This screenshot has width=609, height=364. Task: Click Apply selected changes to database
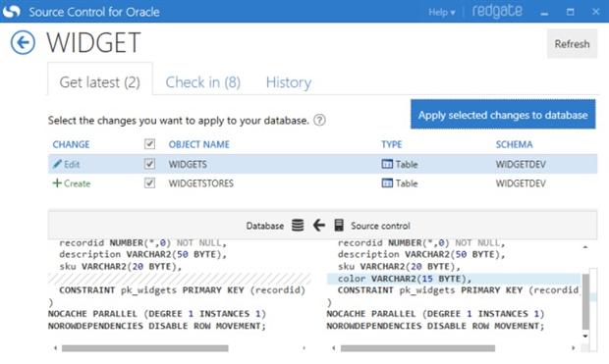coord(503,115)
